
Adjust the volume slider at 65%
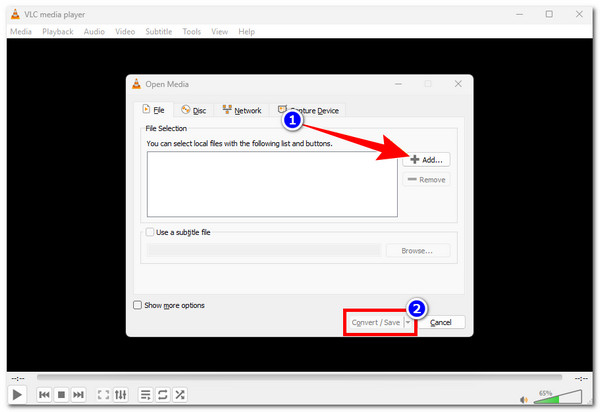coord(558,397)
